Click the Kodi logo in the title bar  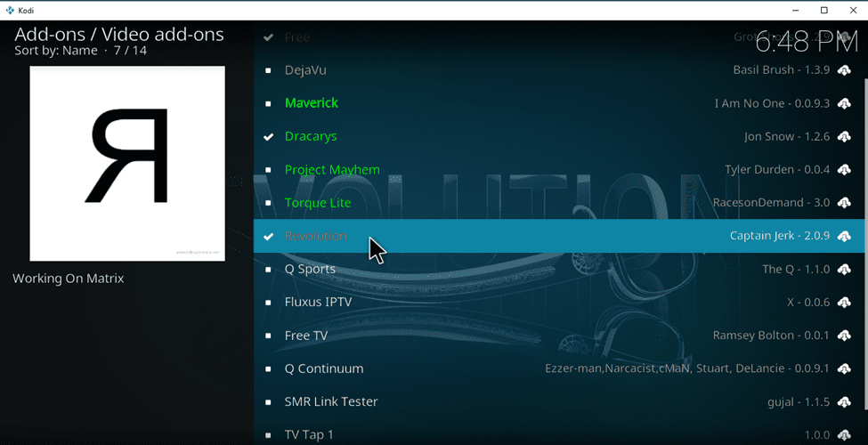(10, 10)
